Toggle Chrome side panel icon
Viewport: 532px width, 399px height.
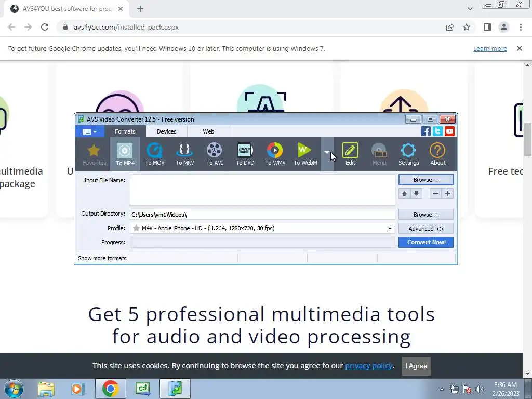487,27
